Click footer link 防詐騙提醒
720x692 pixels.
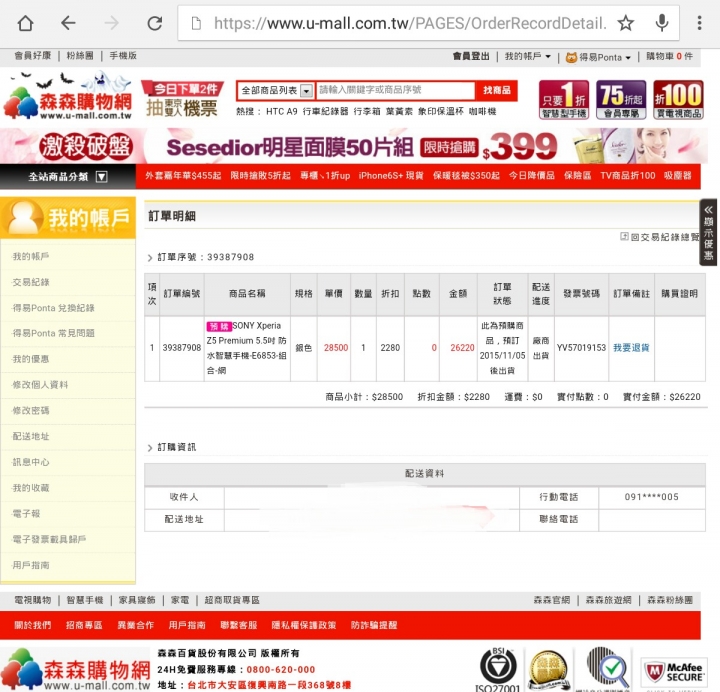(x=374, y=625)
